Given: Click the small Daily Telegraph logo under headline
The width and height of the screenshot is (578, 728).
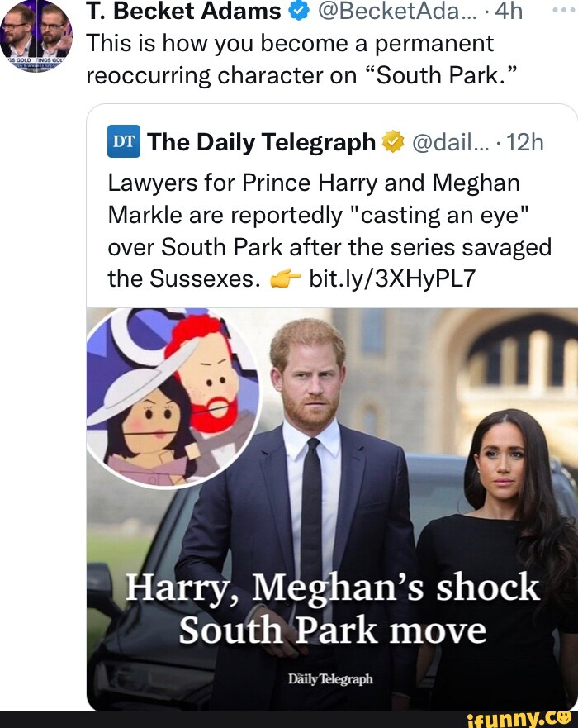Looking at the screenshot, I should pos(332,678).
